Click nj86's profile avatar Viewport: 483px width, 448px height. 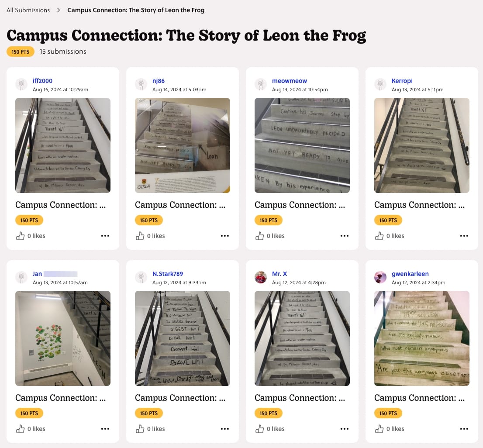(141, 84)
